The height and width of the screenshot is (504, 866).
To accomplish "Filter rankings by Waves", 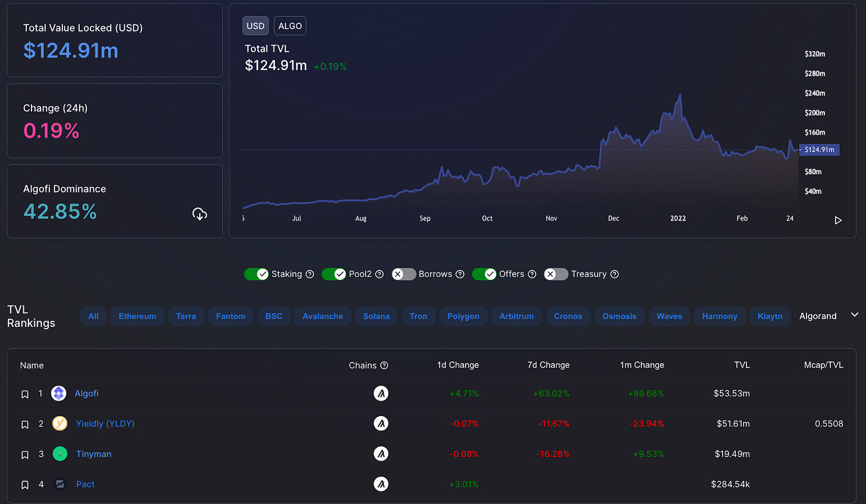I will (x=669, y=316).
